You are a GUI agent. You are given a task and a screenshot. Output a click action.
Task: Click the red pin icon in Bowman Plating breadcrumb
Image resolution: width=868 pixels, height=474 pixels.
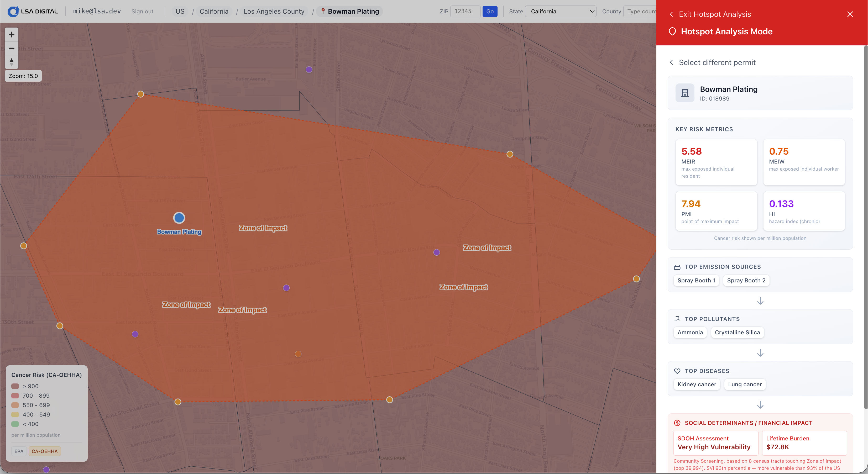[323, 11]
